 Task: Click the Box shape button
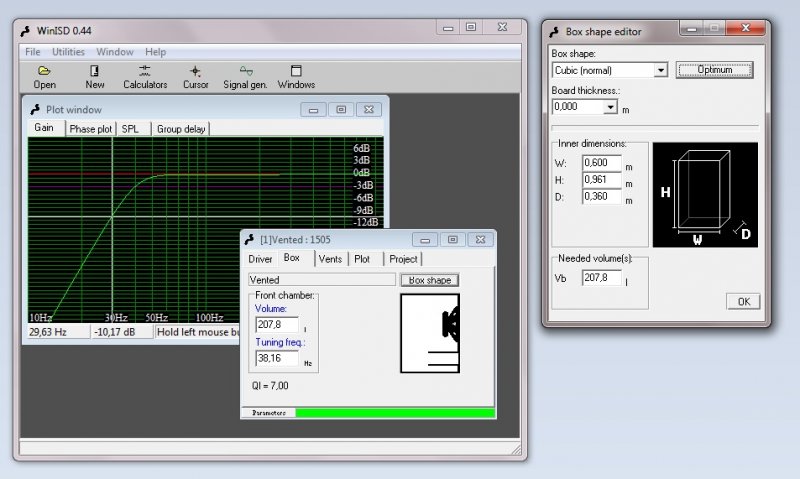(430, 280)
